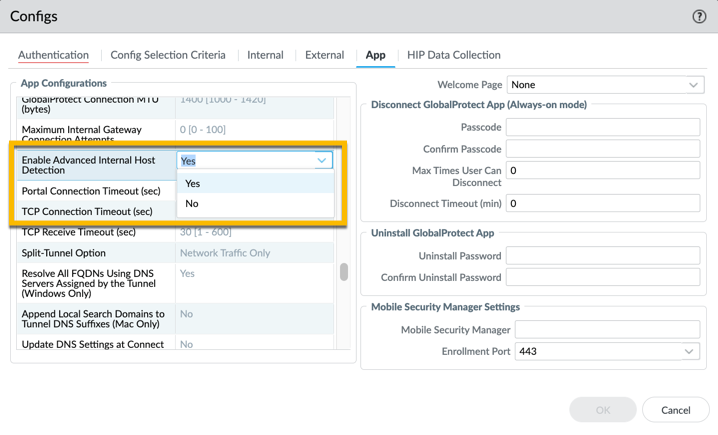Select the Internal tab

coord(265,55)
